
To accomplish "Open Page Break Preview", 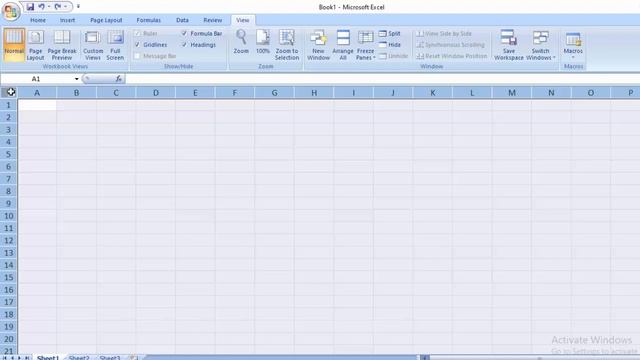I will [62, 44].
